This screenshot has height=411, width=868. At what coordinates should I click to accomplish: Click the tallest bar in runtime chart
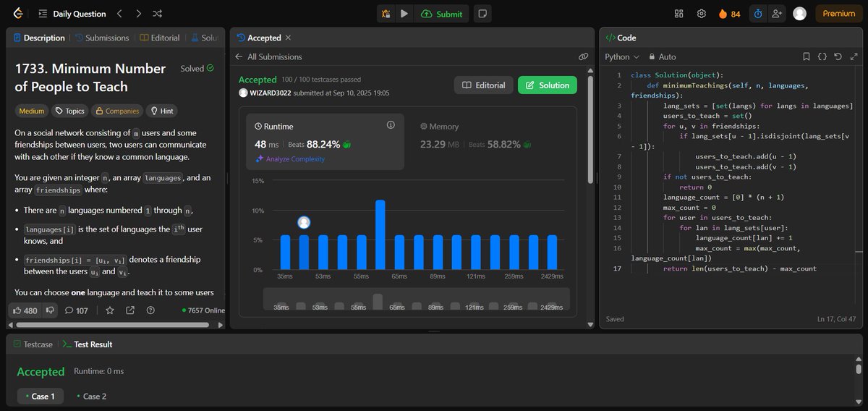[x=380, y=235]
